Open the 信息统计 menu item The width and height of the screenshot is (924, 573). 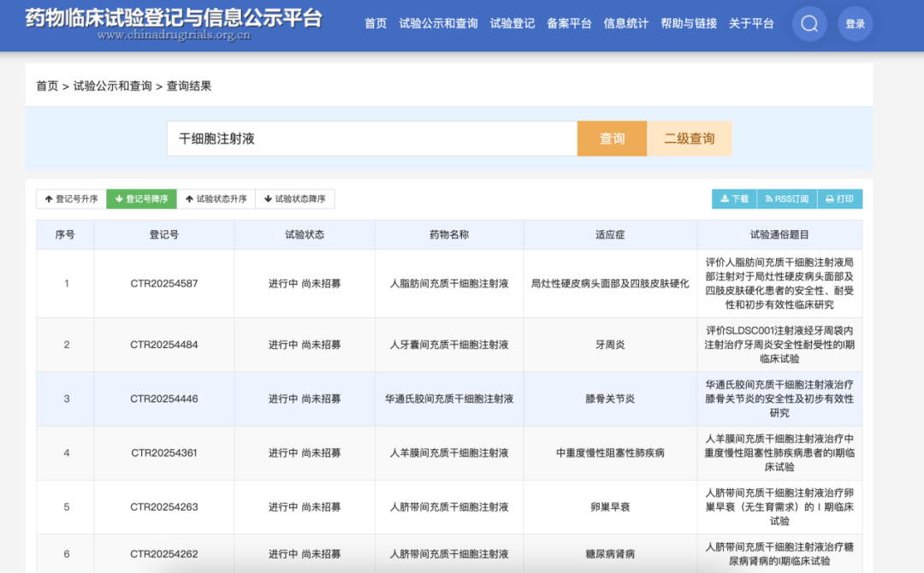[625, 24]
